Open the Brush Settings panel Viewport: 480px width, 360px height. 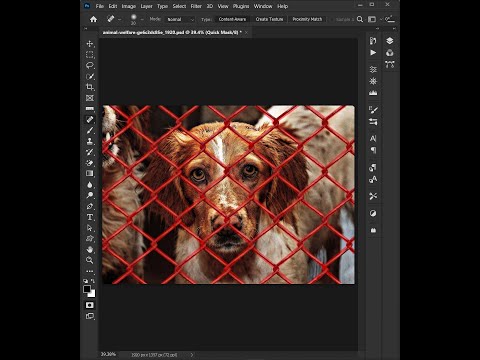point(373,110)
